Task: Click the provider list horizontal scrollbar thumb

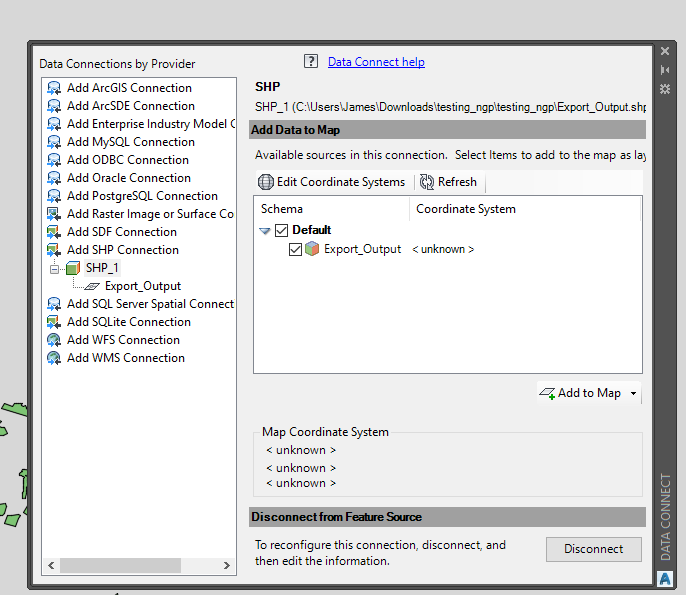Action: coord(120,566)
